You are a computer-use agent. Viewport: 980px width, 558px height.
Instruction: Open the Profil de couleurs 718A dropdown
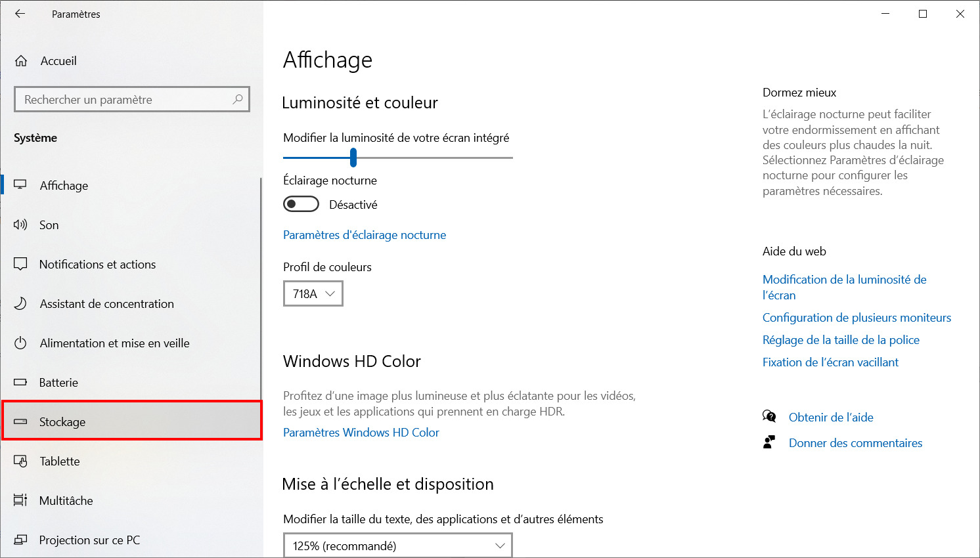coord(313,293)
